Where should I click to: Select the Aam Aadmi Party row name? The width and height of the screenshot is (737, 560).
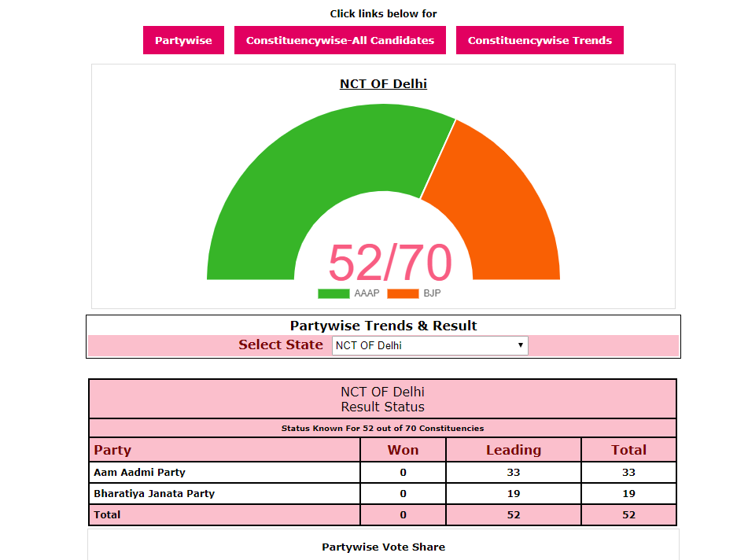point(139,472)
